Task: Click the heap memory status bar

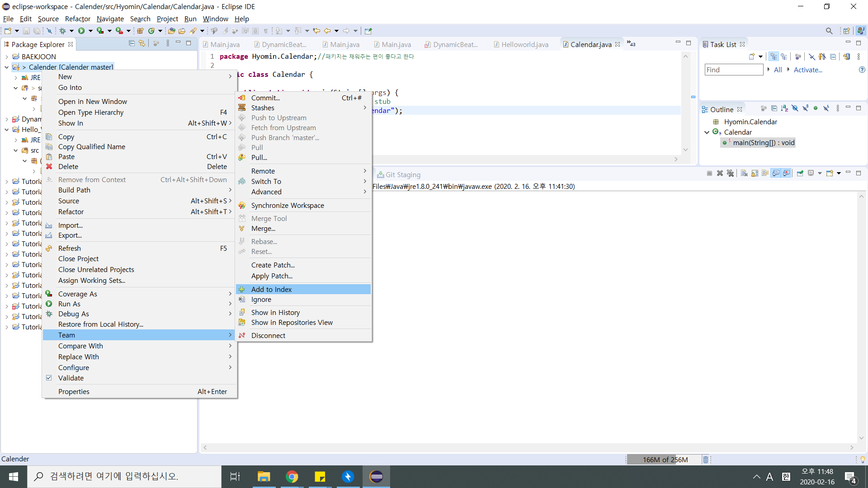Action: [665, 460]
